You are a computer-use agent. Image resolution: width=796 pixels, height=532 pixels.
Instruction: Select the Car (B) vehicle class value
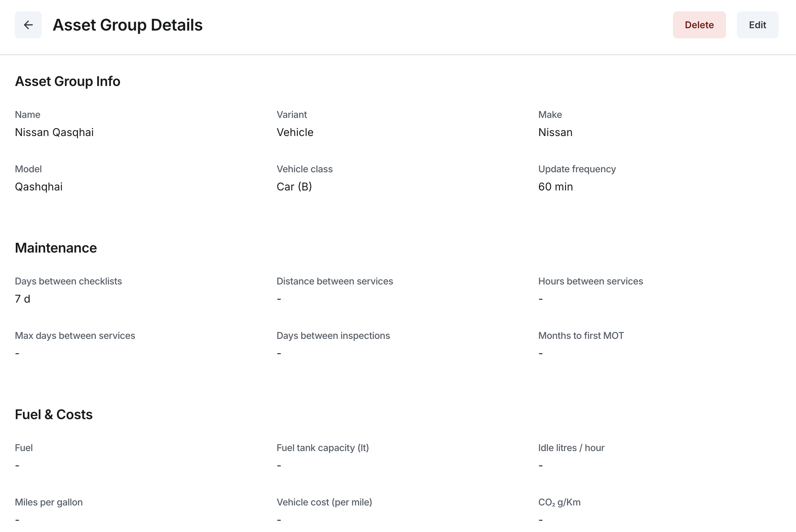(x=294, y=187)
